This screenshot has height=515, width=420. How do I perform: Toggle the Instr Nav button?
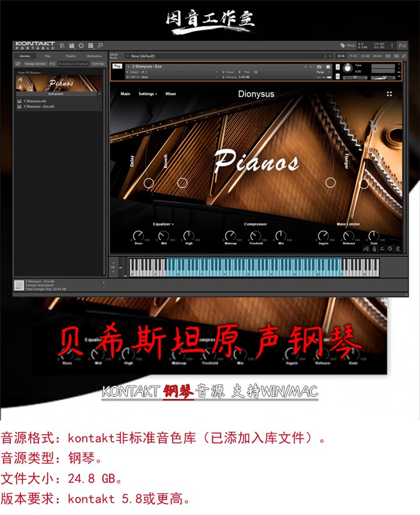tap(98, 64)
